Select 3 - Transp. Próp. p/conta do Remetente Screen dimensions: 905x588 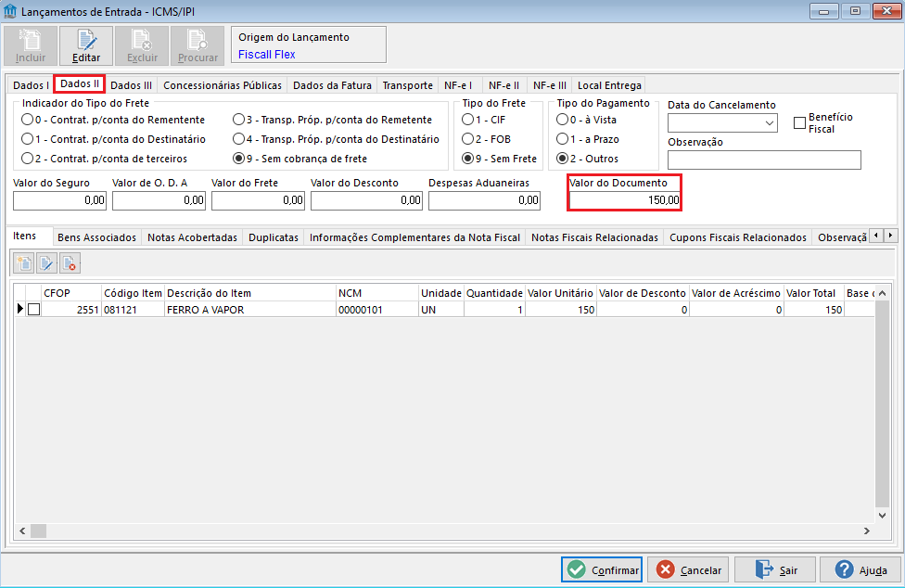(333, 120)
